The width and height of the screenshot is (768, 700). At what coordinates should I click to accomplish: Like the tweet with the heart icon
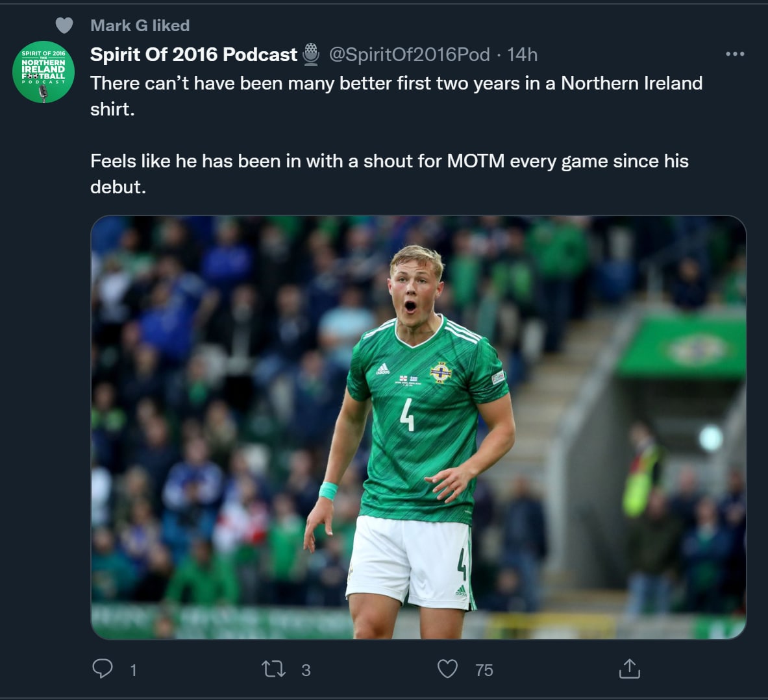pyautogui.click(x=447, y=669)
